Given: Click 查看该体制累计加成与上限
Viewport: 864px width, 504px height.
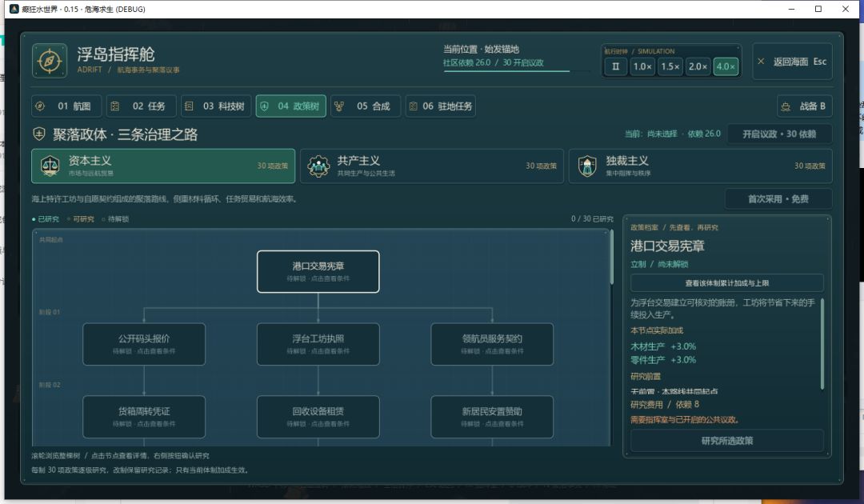Looking at the screenshot, I should 726,283.
